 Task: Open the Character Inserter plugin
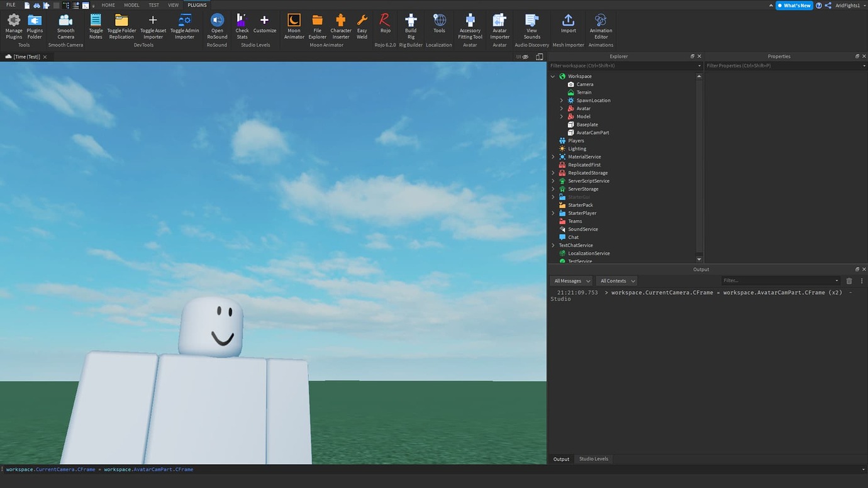[340, 25]
